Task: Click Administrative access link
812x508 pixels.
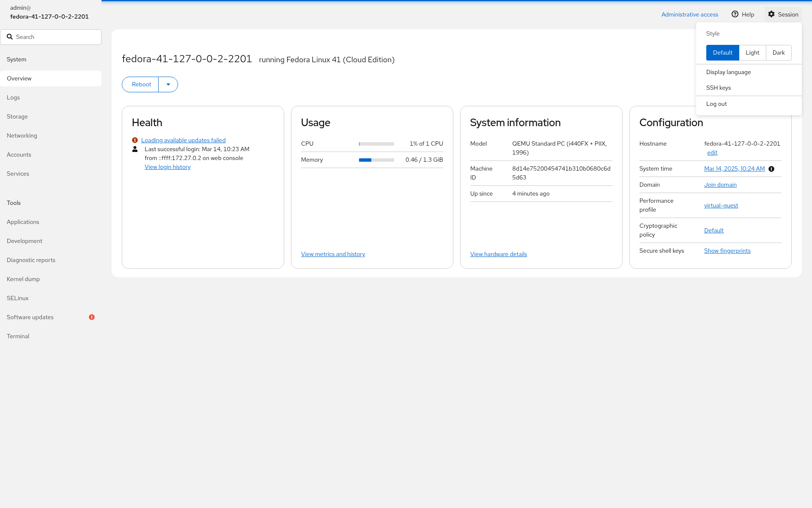Action: click(690, 14)
